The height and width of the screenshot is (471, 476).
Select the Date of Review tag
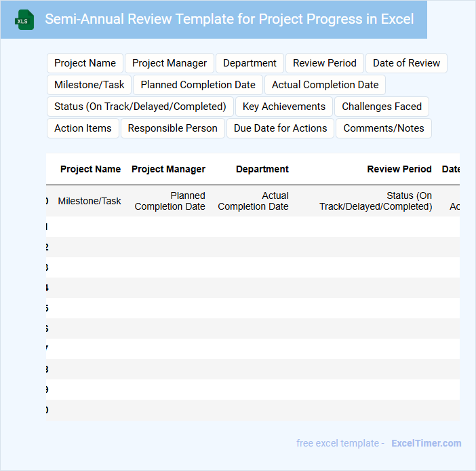[x=406, y=63]
